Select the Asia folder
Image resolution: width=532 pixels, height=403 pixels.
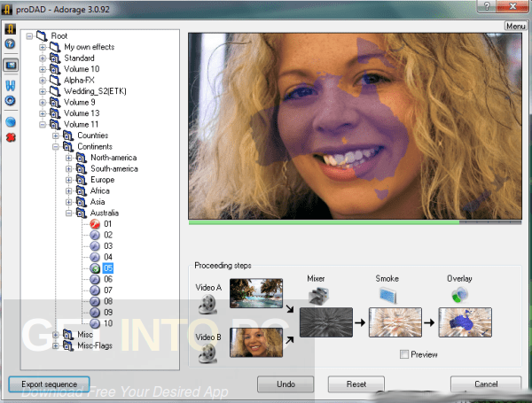click(x=98, y=202)
